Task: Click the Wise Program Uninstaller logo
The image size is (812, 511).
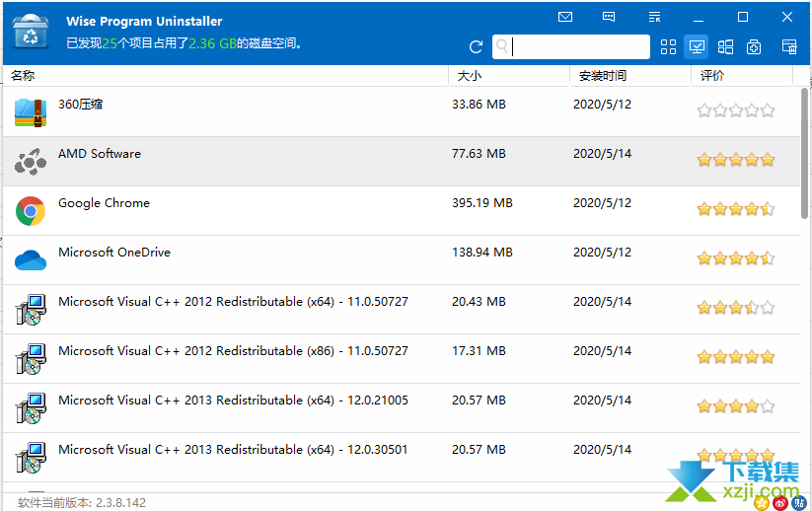Action: click(31, 31)
